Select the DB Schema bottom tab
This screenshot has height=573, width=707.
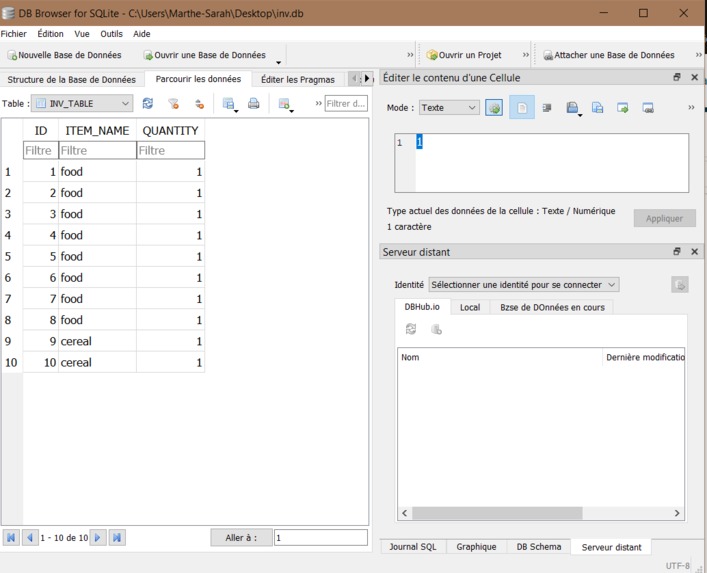tap(539, 547)
